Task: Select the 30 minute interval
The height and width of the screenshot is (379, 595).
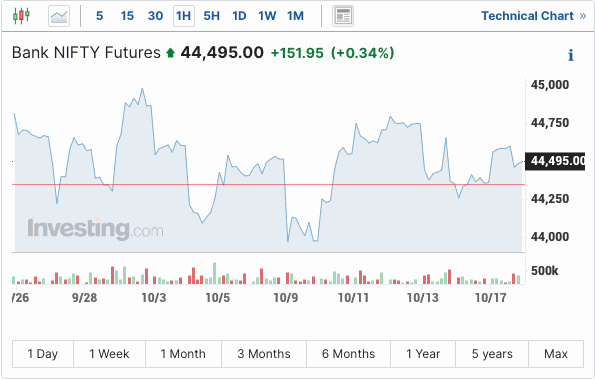Action: 156,16
